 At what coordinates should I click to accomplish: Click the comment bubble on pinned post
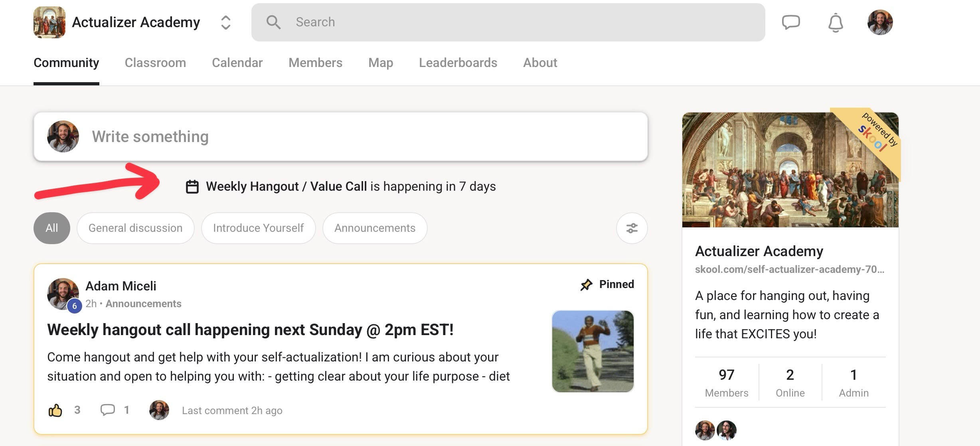(x=107, y=410)
